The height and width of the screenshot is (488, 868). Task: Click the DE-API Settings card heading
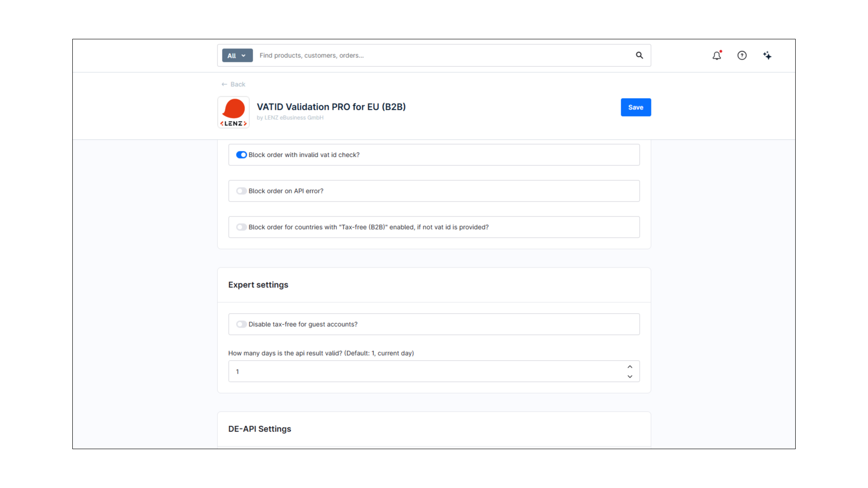click(259, 429)
